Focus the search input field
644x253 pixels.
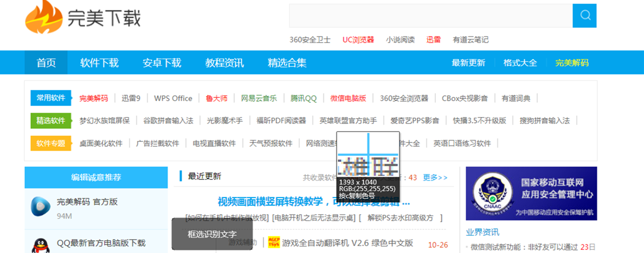point(431,16)
